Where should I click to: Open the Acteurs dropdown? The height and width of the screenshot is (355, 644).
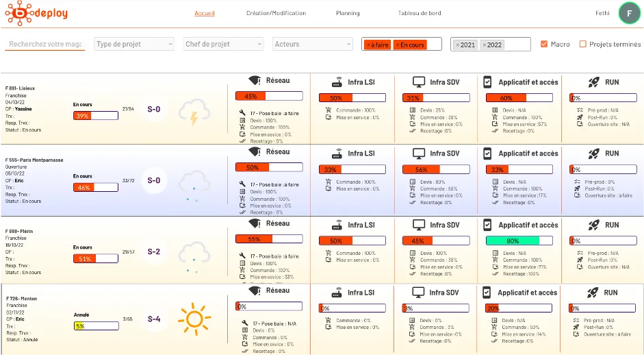(313, 44)
